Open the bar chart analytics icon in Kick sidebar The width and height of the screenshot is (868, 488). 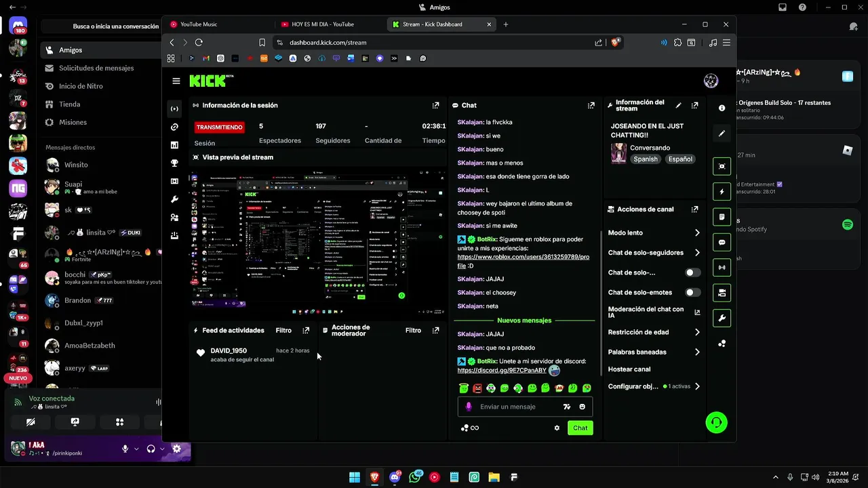tap(175, 145)
